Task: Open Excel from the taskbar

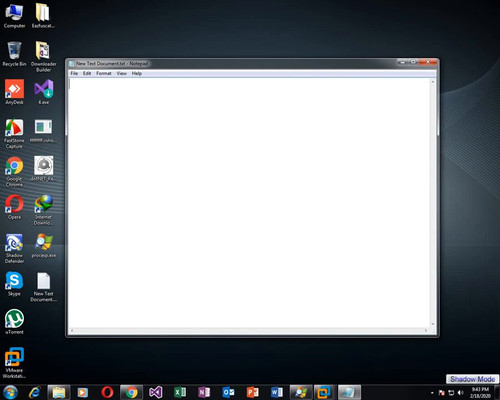Action: 180,392
